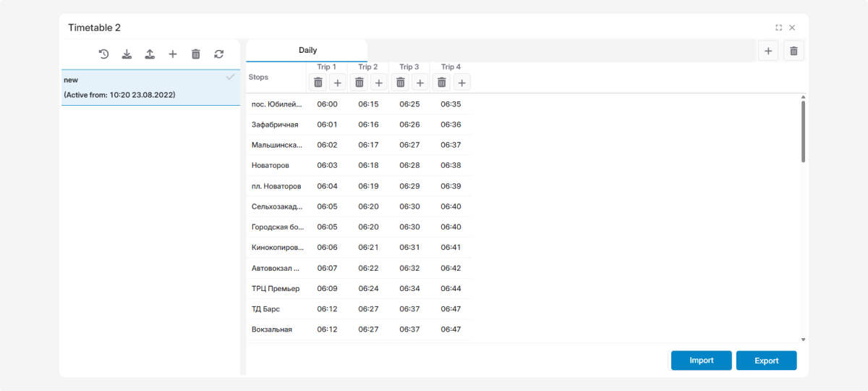Switch to the Daily tab
This screenshot has height=391, width=868.
click(307, 51)
